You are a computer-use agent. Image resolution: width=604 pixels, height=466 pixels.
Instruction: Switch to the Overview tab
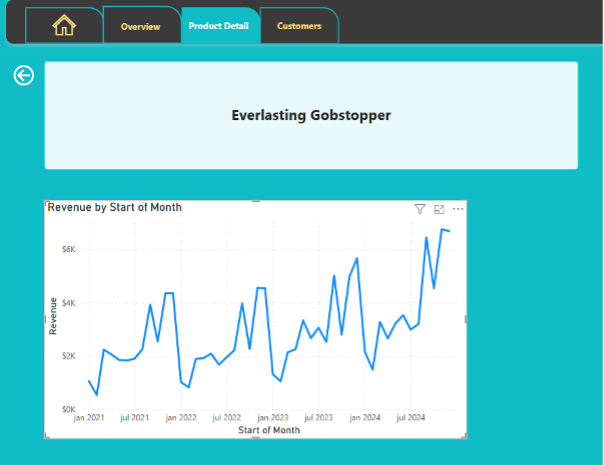[x=141, y=26]
